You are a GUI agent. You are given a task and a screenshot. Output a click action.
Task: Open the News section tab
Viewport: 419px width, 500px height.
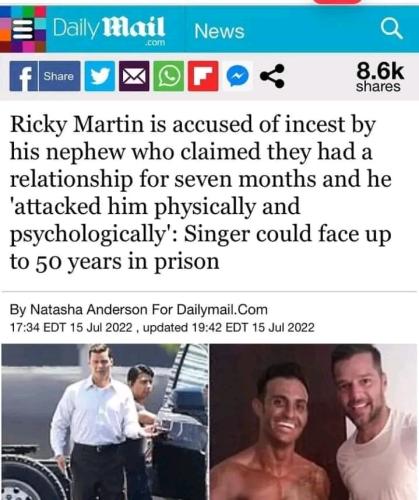coord(219,31)
